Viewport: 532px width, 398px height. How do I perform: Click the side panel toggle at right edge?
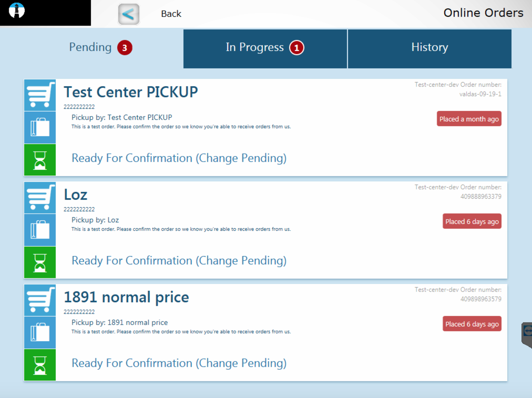coord(527,335)
